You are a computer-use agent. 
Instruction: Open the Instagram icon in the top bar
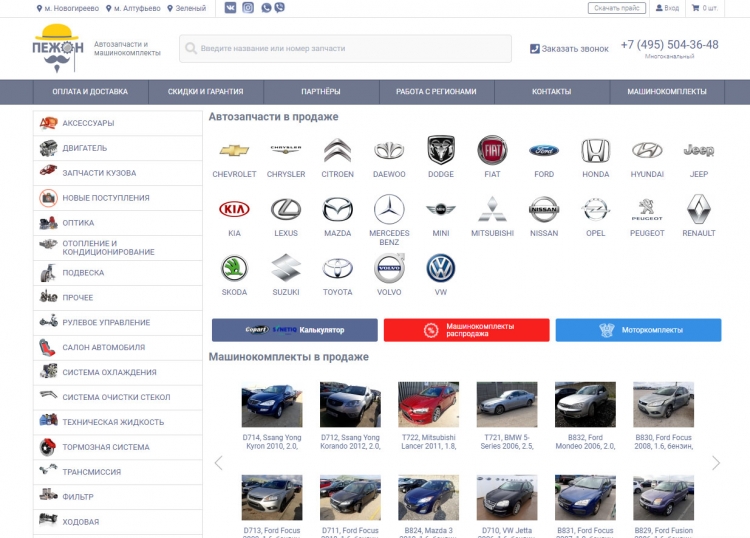pos(248,8)
